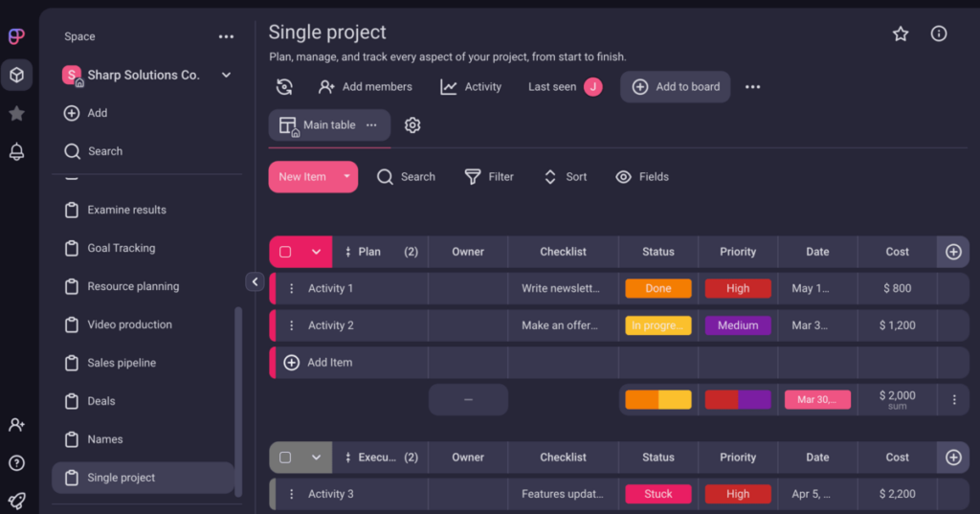Viewport: 980px width, 514px height.
Task: Open New Item dropdown arrow
Action: point(346,177)
